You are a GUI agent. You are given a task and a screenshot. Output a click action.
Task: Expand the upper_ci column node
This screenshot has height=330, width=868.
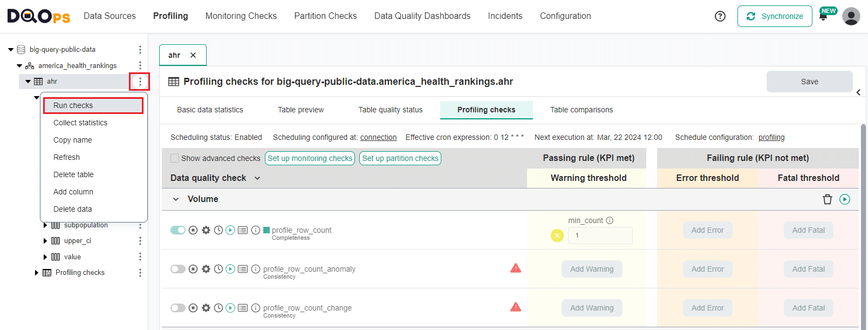tap(45, 241)
